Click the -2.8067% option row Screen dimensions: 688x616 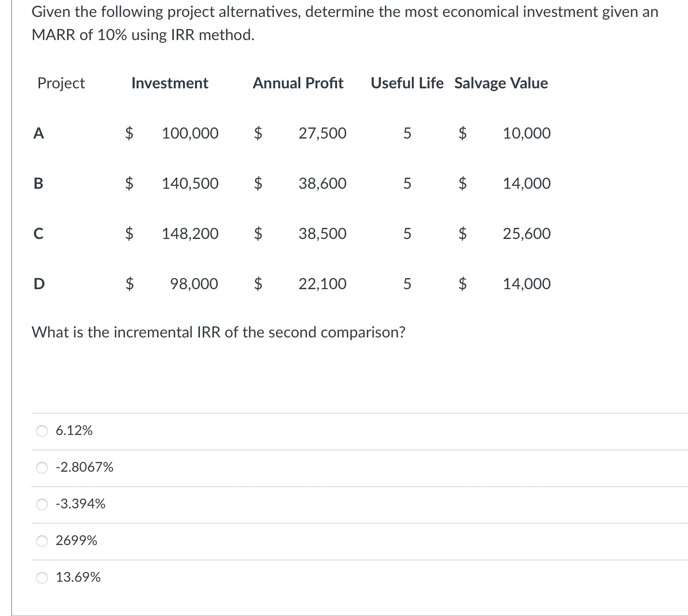[84, 467]
